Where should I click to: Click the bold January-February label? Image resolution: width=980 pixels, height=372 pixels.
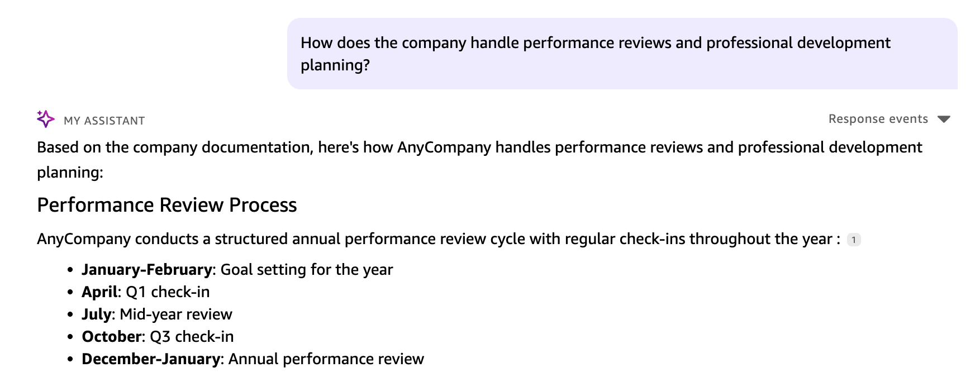pos(146,270)
